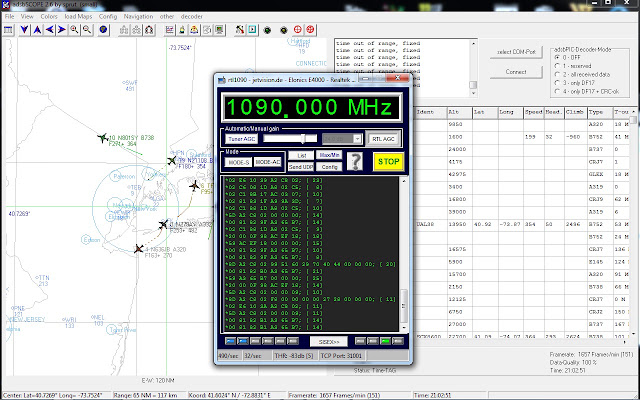Screen dimensions: 640x400
Task: Click the Speed column header in aircraft table
Action: [533, 112]
